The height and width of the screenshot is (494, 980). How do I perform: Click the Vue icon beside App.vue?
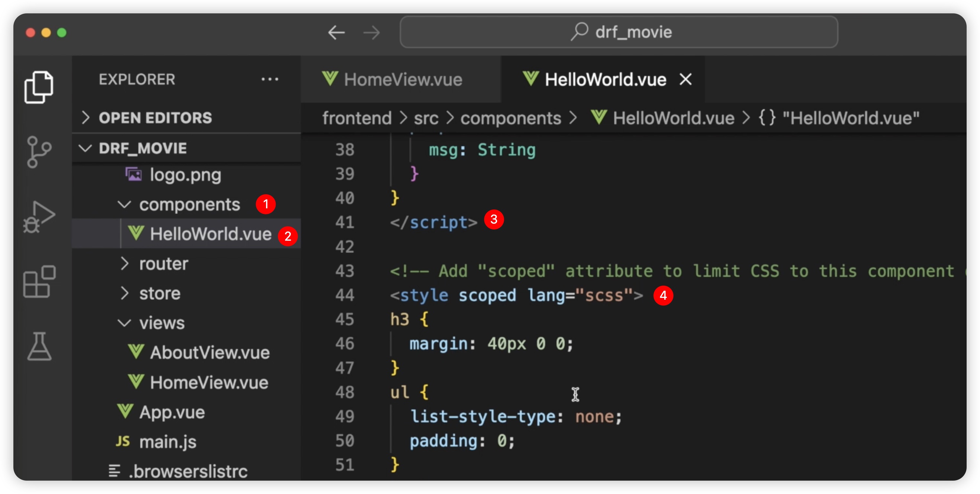(125, 412)
